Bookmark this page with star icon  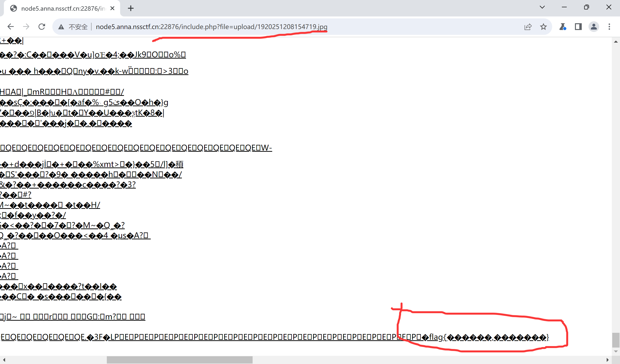pos(543,27)
